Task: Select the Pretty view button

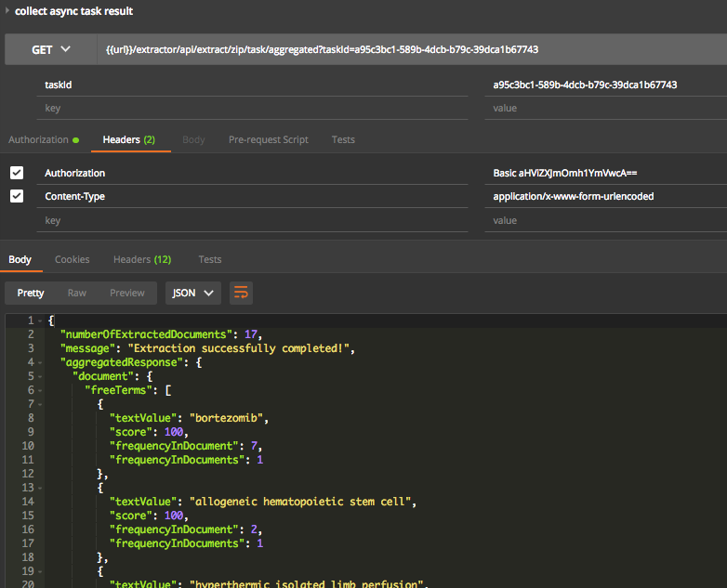Action: [31, 293]
